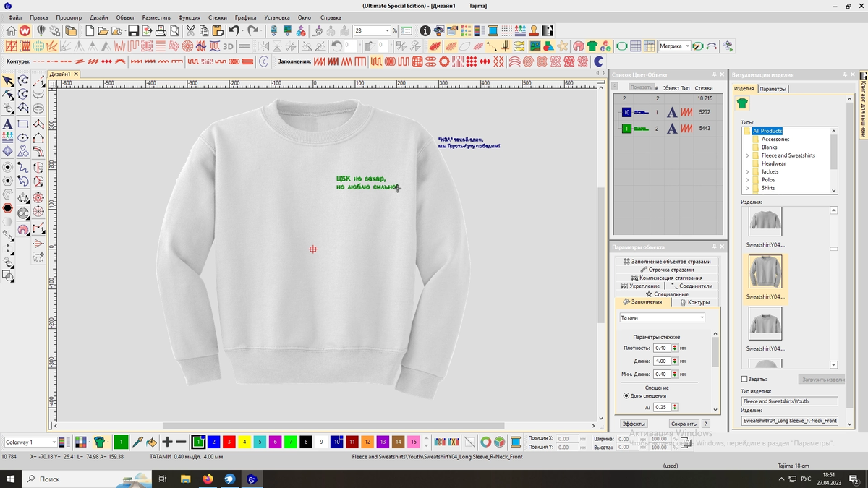This screenshot has height=488, width=868.
Task: Select dark blue color swatch number 10
Action: click(336, 442)
